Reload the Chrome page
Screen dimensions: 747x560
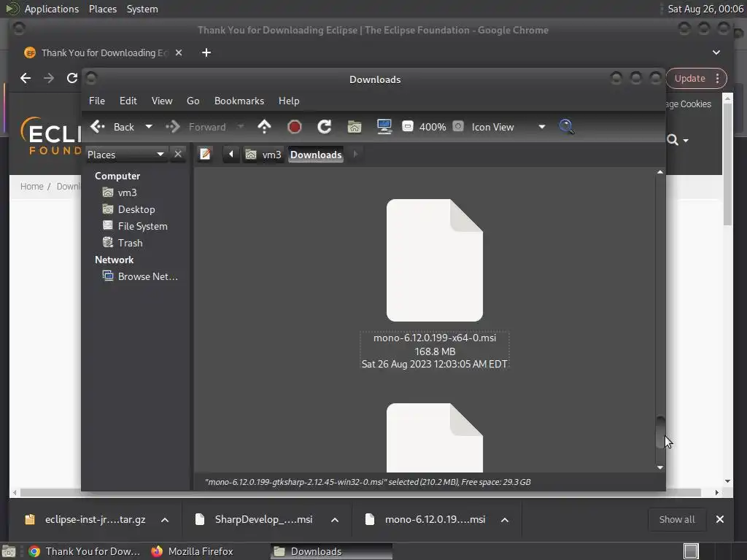72,78
